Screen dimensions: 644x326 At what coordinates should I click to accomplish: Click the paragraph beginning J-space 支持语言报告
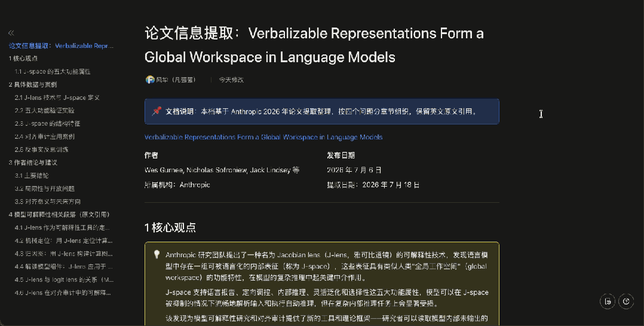click(x=327, y=298)
